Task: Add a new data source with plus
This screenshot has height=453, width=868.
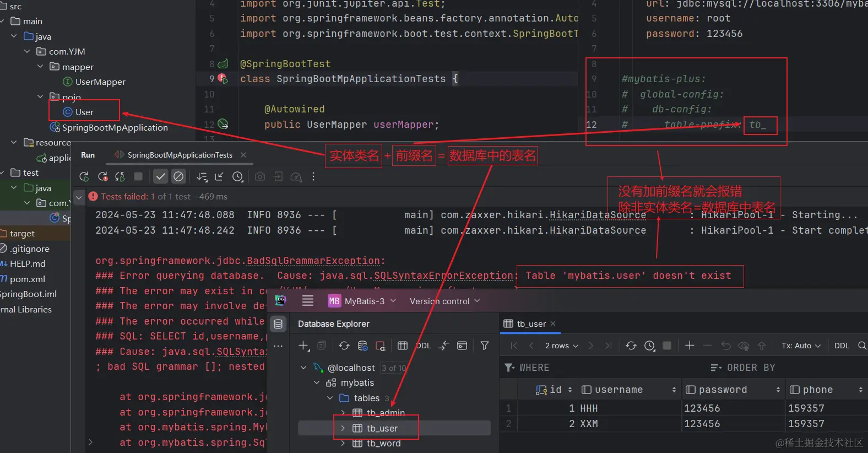Action: tap(304, 346)
